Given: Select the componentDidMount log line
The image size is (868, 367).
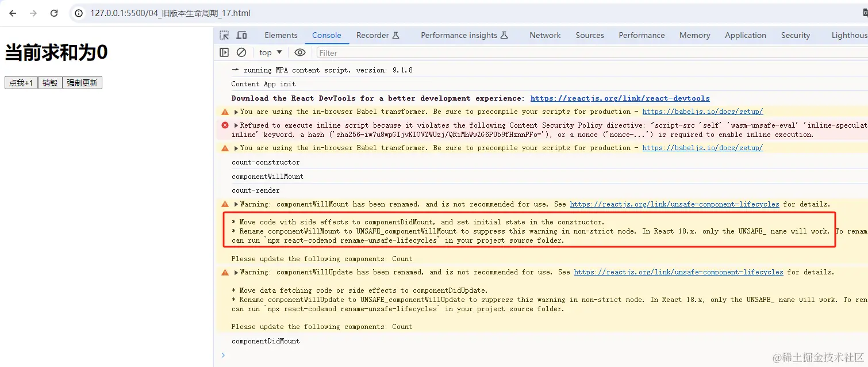Looking at the screenshot, I should coord(266,341).
